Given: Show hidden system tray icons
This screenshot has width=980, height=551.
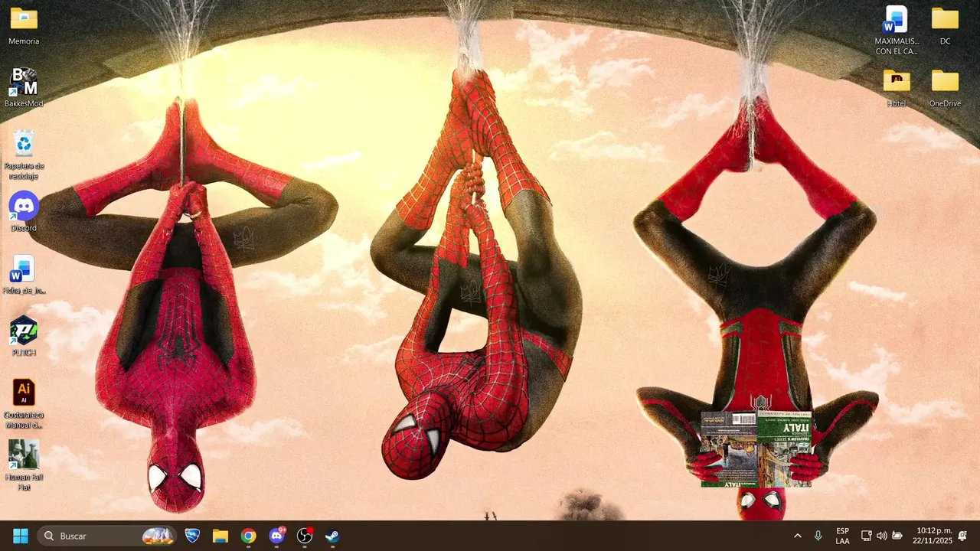Looking at the screenshot, I should pos(797,536).
